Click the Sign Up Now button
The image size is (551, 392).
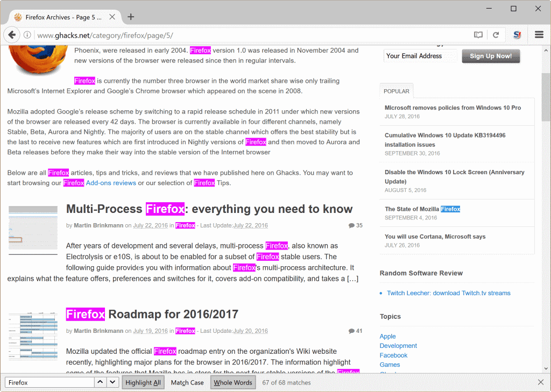490,56
